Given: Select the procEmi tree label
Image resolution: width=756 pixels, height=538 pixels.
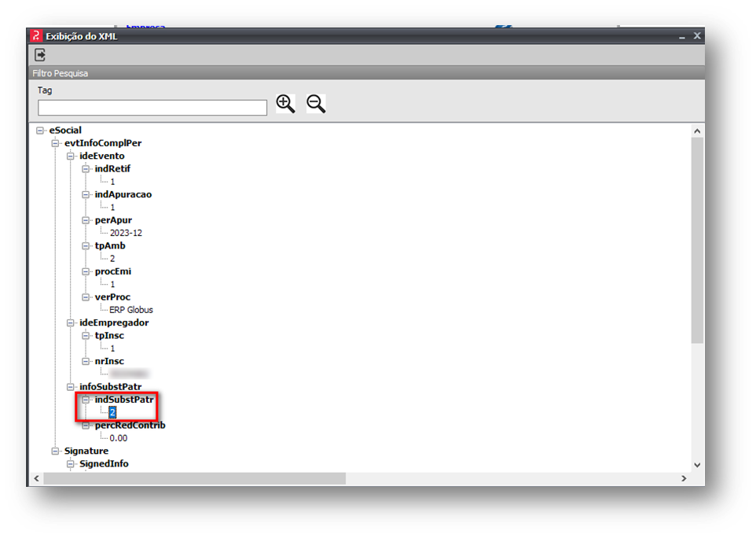Looking at the screenshot, I should (x=113, y=271).
